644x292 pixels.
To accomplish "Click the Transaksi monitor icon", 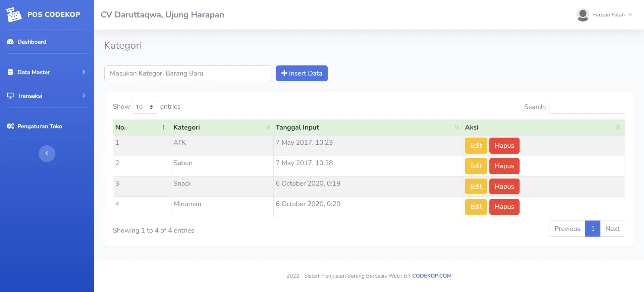I will (x=10, y=96).
